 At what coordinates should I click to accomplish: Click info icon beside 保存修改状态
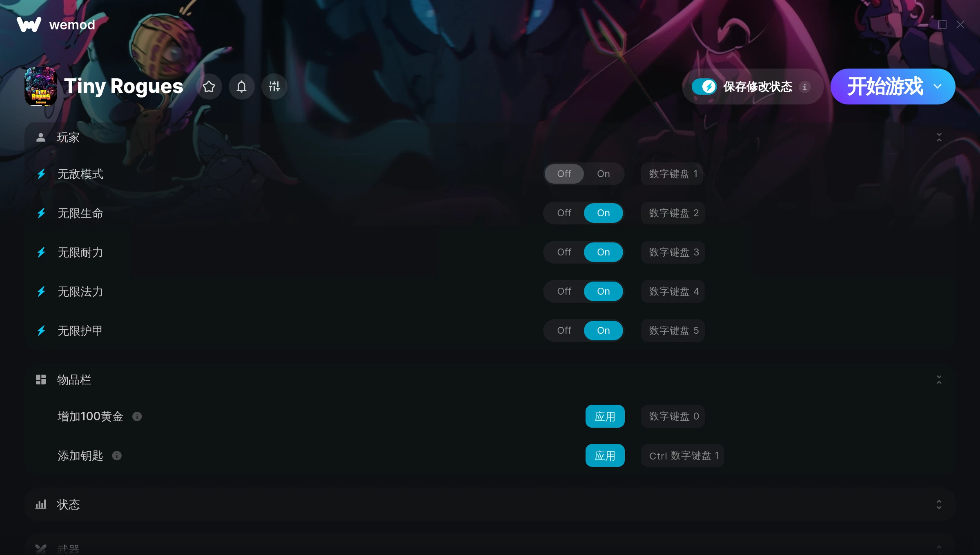click(x=804, y=87)
